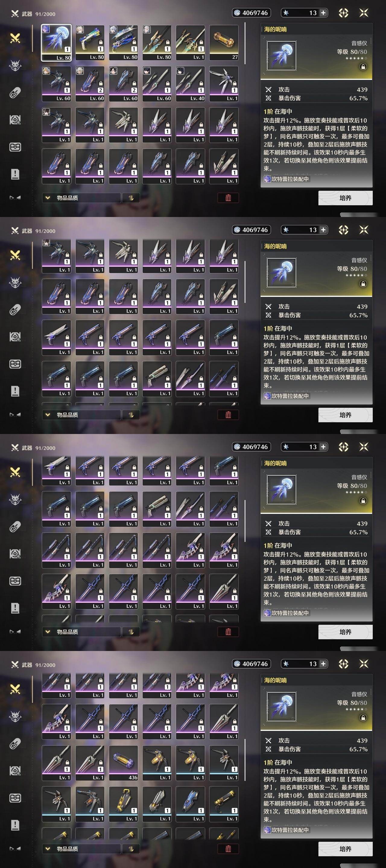Click the weapon list vertical scrollbar

pos(245,44)
